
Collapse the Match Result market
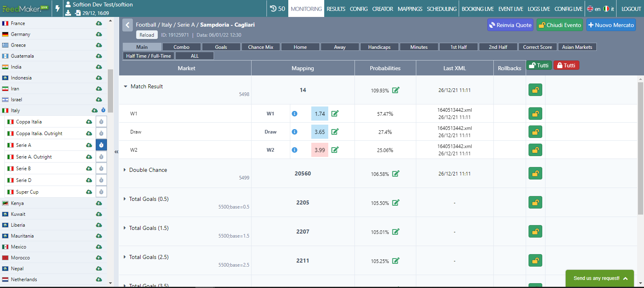click(126, 86)
